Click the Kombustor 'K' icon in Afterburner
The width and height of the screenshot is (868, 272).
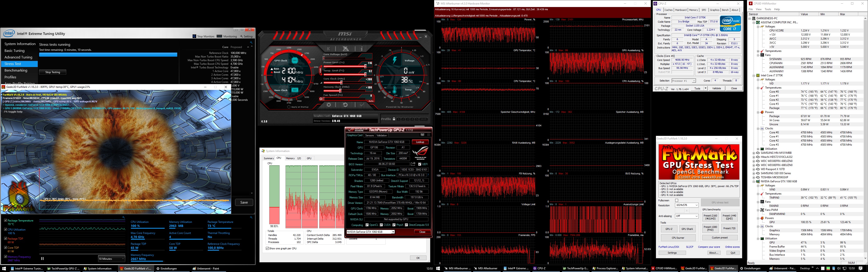328,49
